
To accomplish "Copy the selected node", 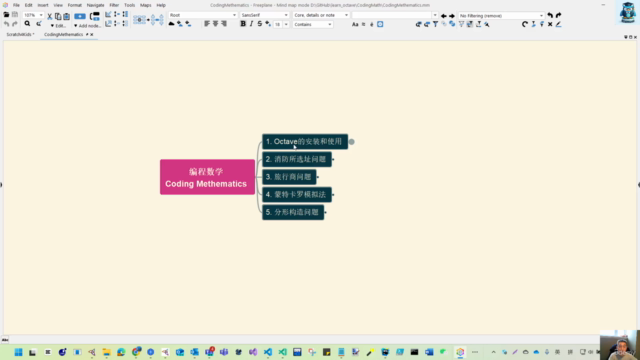I will coord(58,16).
